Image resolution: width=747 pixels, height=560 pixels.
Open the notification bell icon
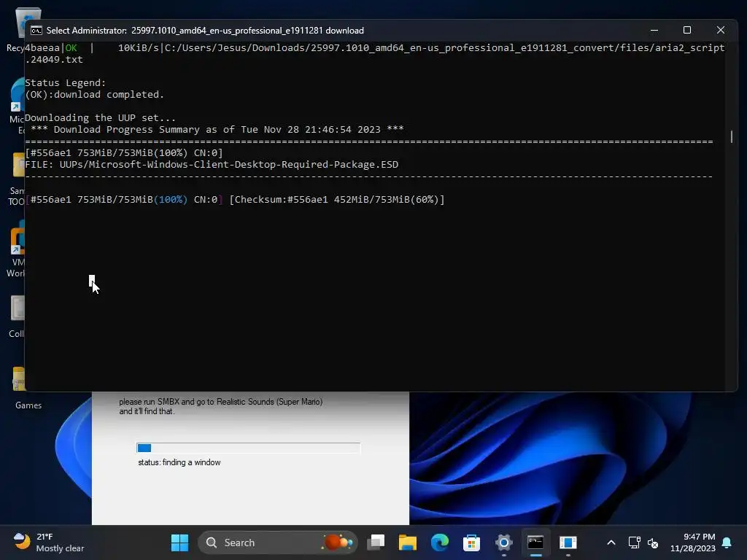[727, 542]
